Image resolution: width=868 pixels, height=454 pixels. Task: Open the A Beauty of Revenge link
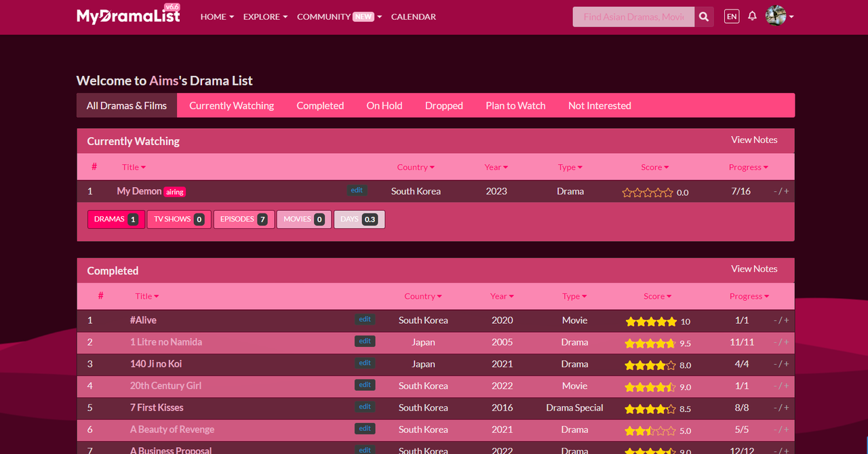coord(172,430)
